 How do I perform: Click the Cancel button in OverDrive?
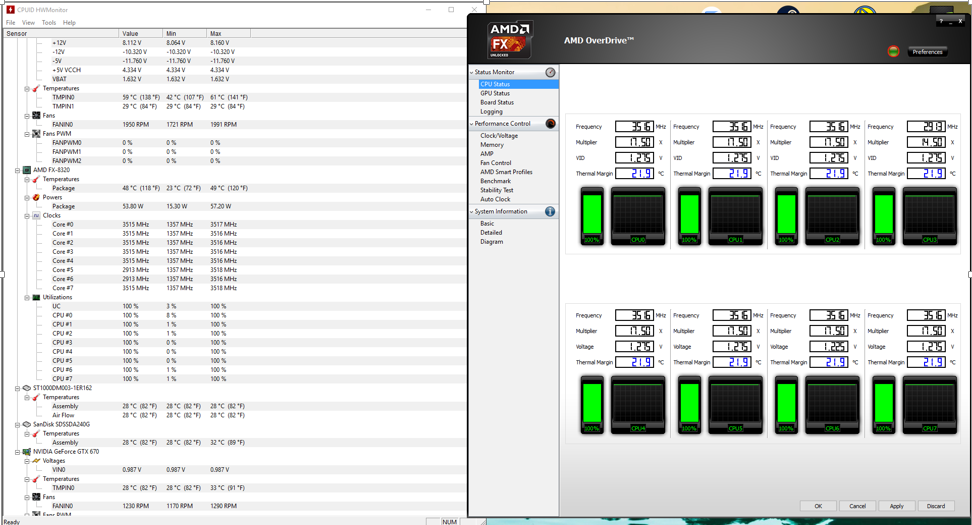(x=857, y=506)
